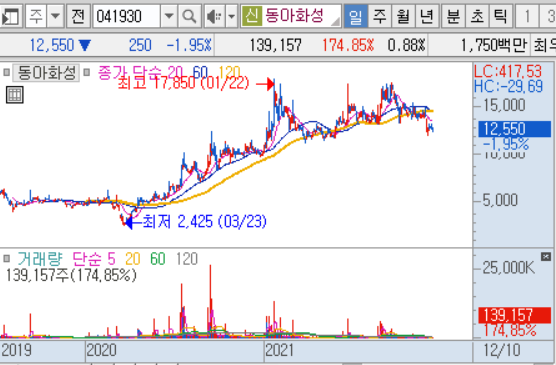This screenshot has height=365, width=556.
Task: Click the 2021 label on the time axis
Action: [279, 350]
